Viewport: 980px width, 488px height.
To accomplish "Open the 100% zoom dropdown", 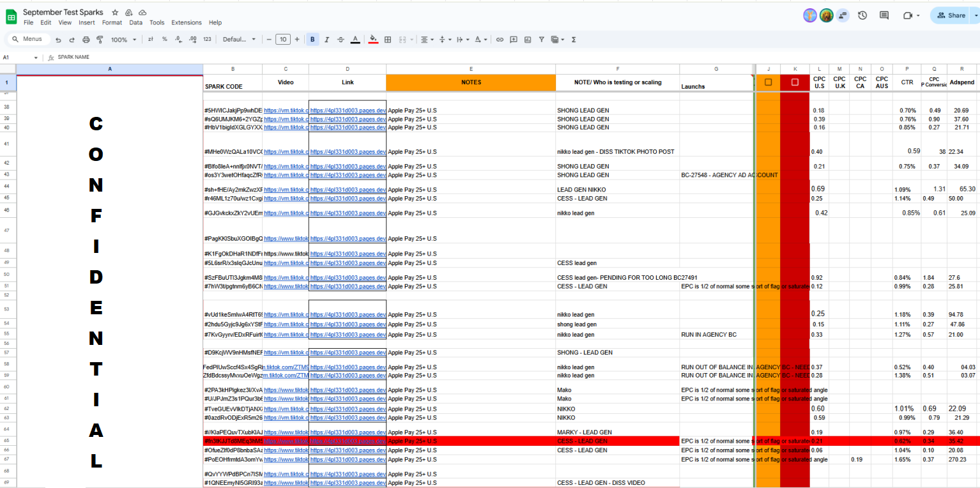I will (123, 40).
